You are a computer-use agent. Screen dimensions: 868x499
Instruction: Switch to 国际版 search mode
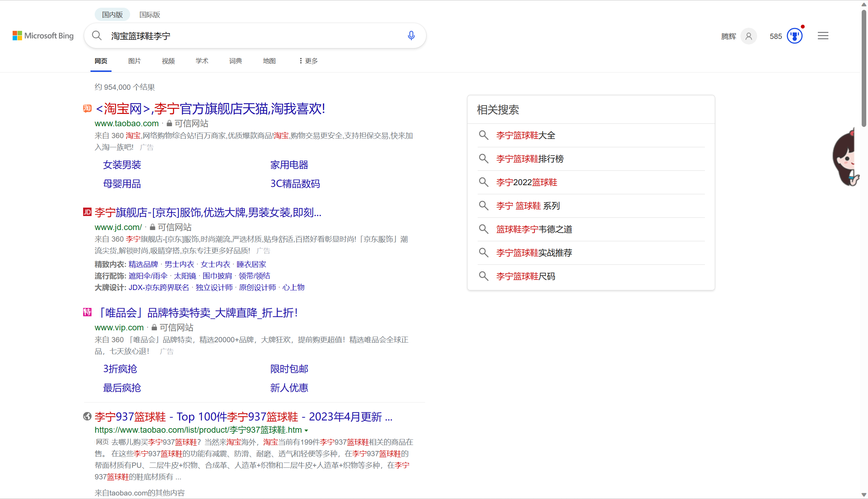[150, 15]
